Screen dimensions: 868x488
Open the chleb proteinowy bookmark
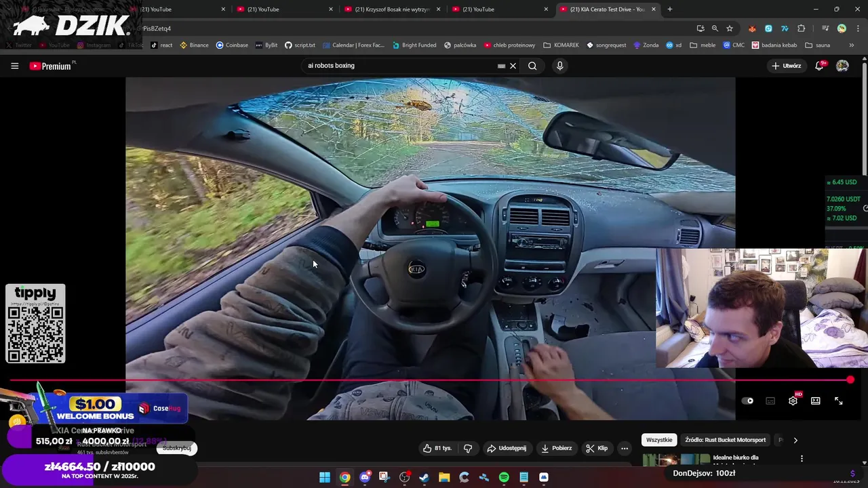click(x=509, y=45)
